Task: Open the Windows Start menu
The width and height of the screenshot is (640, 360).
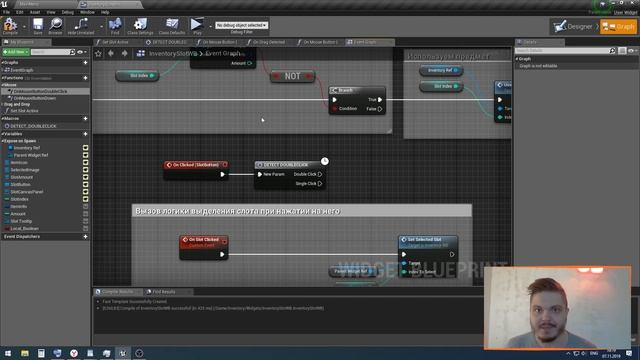Action: click(x=8, y=353)
